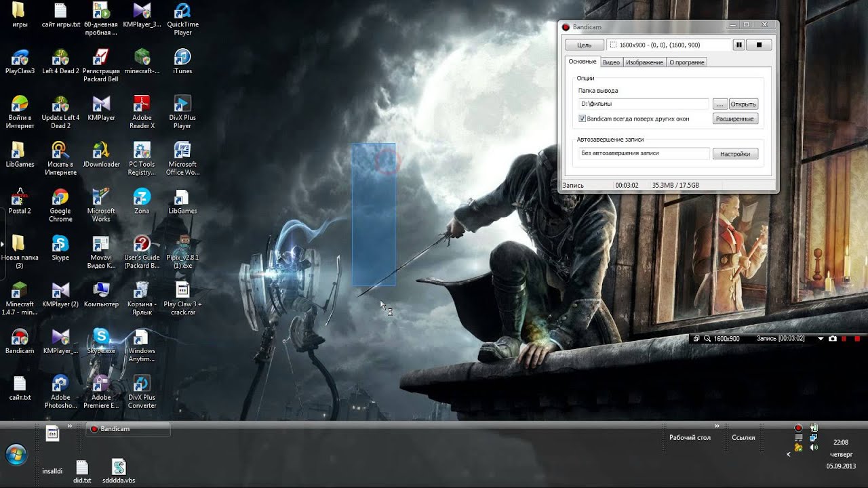Open the О программе tab
Viewport: 868px width, 488px height.
[687, 62]
